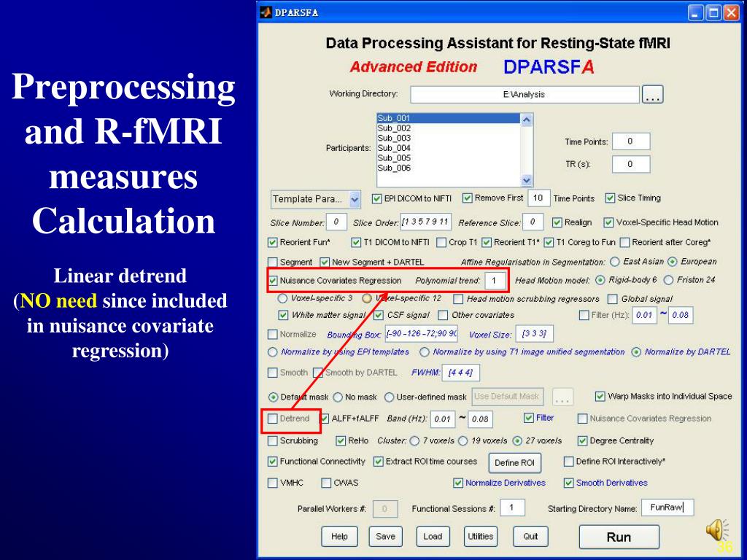Click the Functional Sessions # field
This screenshot has width=747, height=560.
pos(512,507)
